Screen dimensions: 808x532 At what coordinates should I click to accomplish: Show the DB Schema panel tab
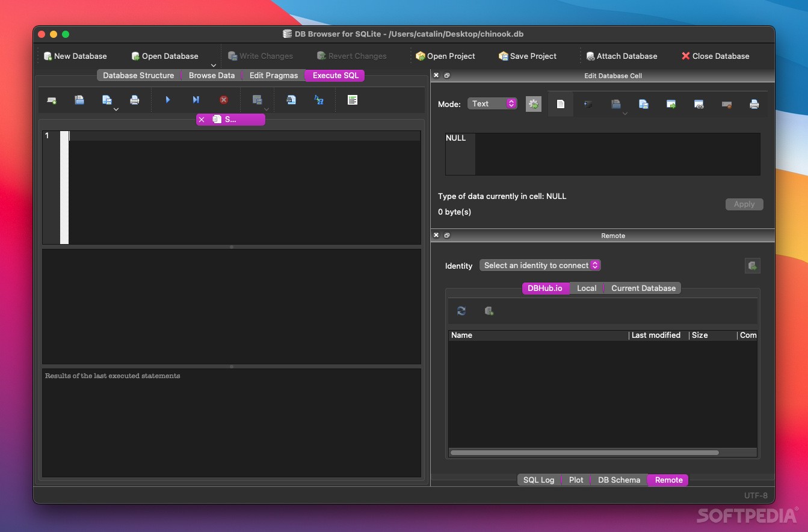(619, 480)
